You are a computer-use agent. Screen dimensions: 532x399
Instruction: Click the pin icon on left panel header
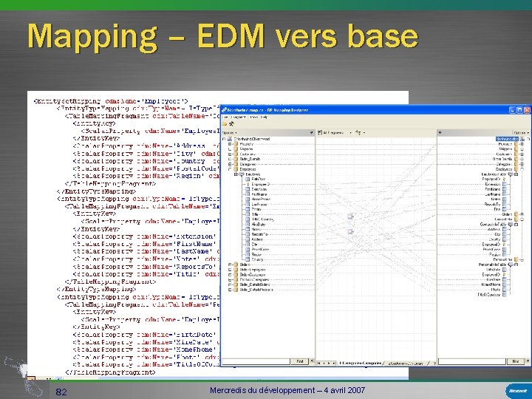click(312, 133)
